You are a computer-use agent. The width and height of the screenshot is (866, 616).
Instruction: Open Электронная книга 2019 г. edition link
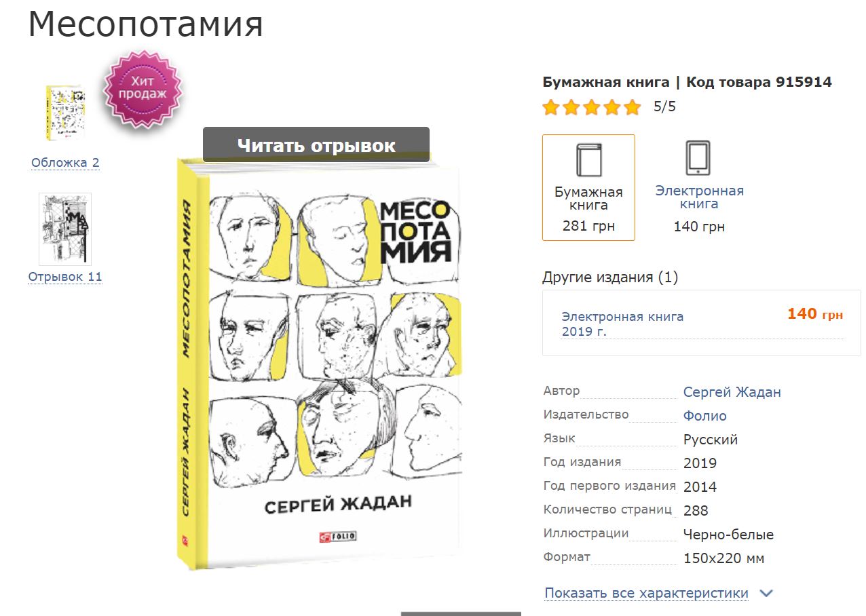pos(622,324)
